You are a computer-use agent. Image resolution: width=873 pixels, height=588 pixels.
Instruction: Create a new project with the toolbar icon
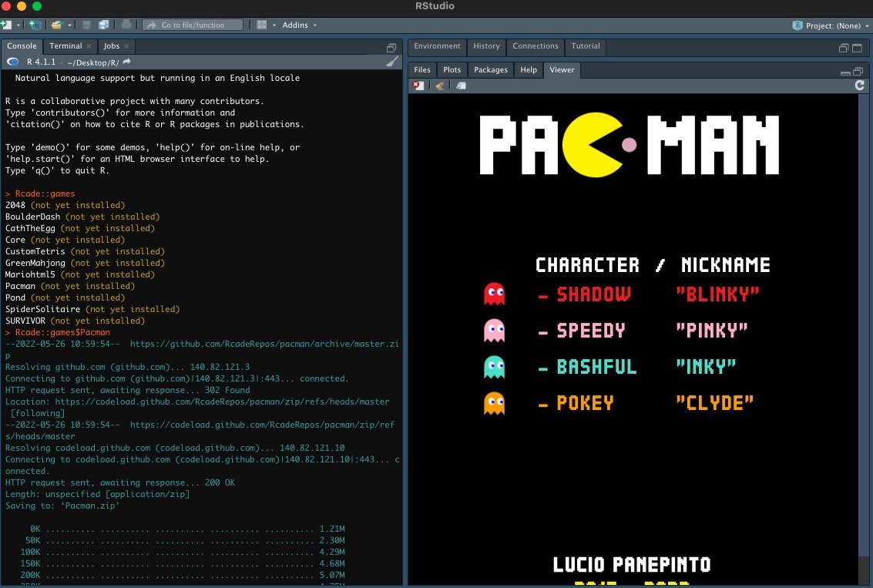pyautogui.click(x=35, y=25)
